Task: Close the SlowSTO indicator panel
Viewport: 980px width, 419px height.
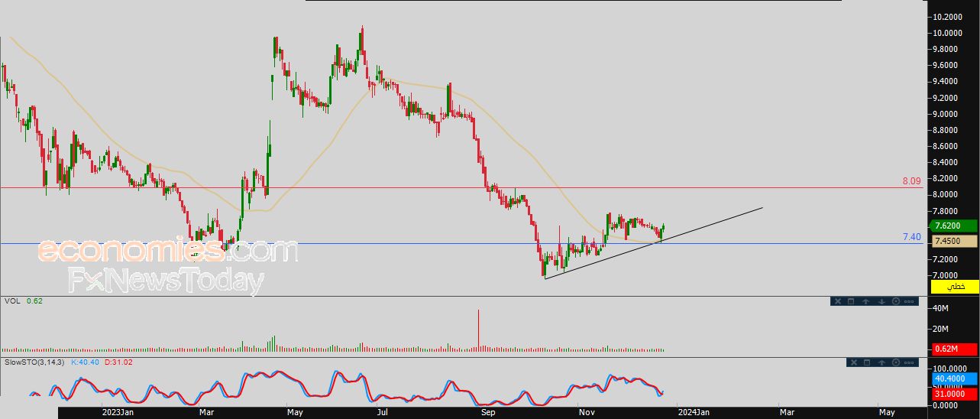Action: (854, 362)
